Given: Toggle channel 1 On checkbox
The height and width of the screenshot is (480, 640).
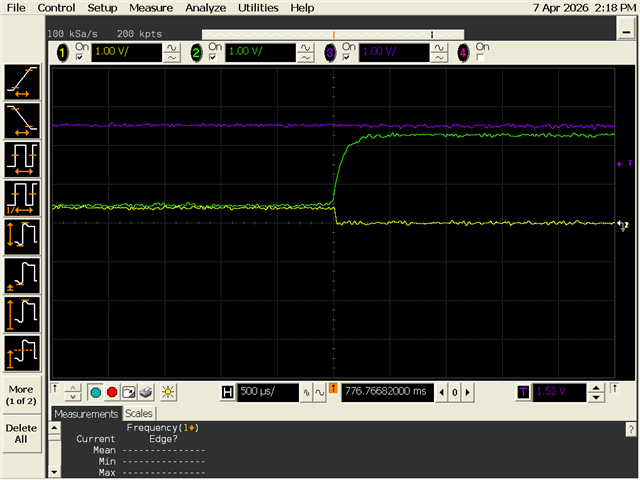Looking at the screenshot, I should coord(80,58).
